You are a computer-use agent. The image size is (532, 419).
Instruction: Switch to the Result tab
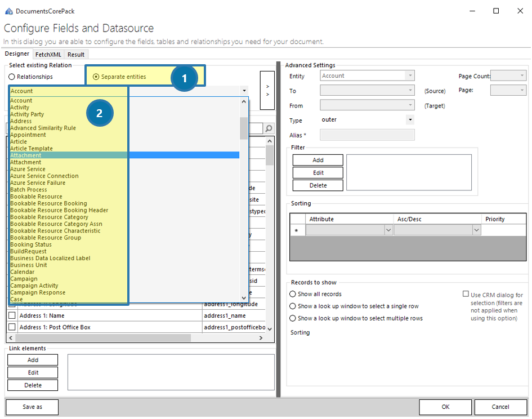[76, 54]
